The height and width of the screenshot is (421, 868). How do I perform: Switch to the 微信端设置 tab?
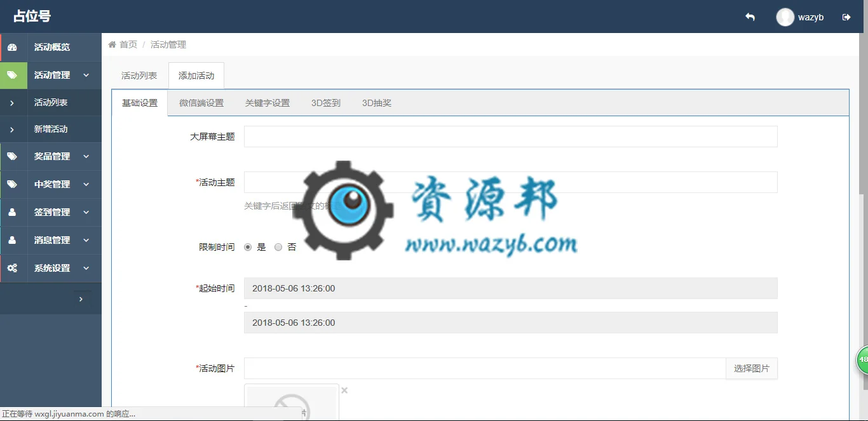click(x=201, y=103)
